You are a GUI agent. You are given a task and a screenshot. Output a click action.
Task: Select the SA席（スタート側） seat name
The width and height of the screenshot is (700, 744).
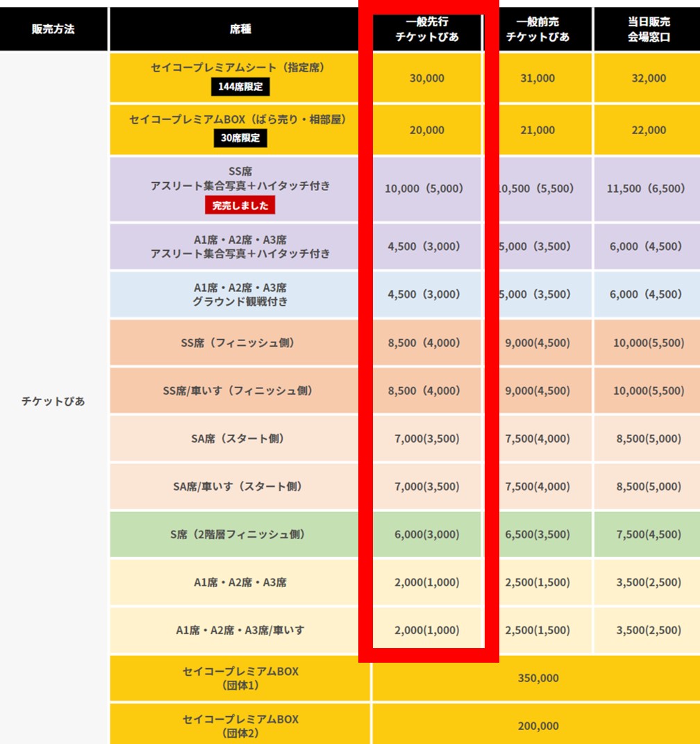pyautogui.click(x=237, y=438)
